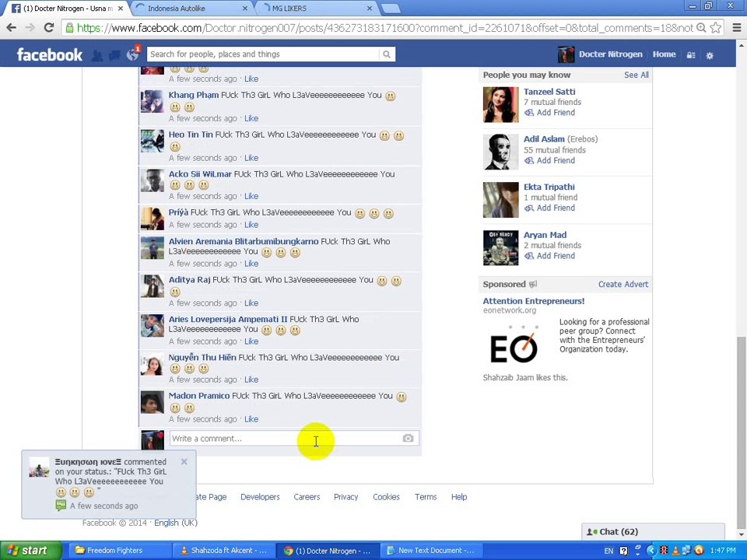Open a new browser tab
747x560 pixels.
[391, 9]
